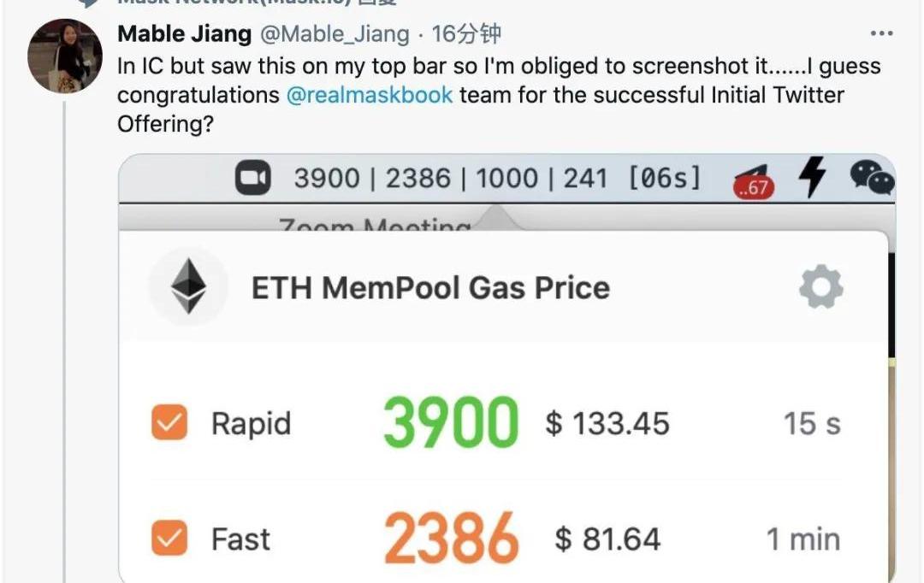The height and width of the screenshot is (583, 924).
Task: Click the Mable Jiang display name
Action: tap(184, 34)
